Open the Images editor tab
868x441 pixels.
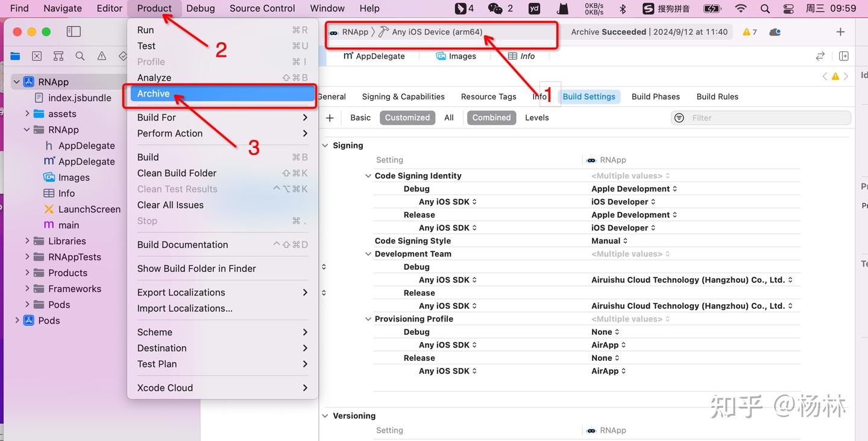(456, 56)
